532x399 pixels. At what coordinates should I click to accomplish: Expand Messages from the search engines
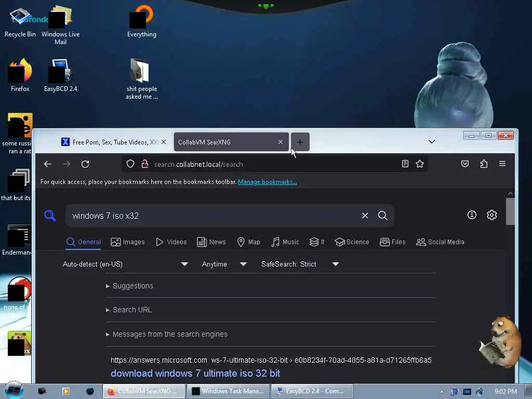point(167,334)
